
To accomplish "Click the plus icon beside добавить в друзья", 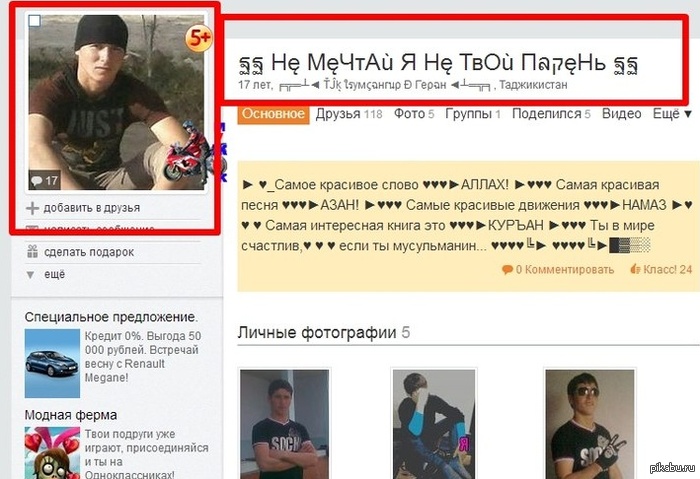I will pos(32,208).
